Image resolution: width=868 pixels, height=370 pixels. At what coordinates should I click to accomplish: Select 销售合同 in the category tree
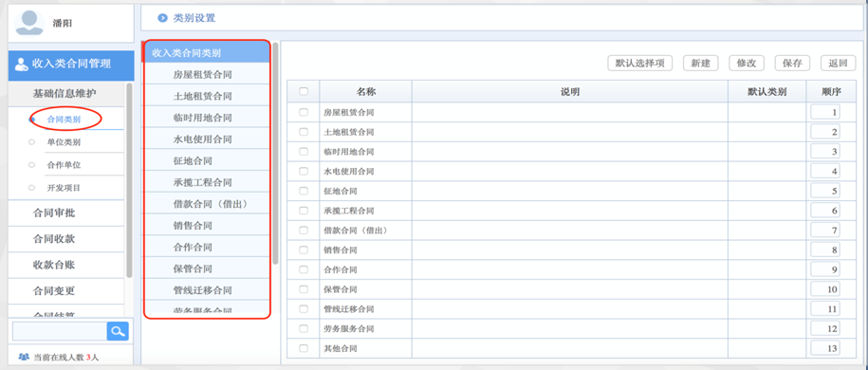(207, 226)
